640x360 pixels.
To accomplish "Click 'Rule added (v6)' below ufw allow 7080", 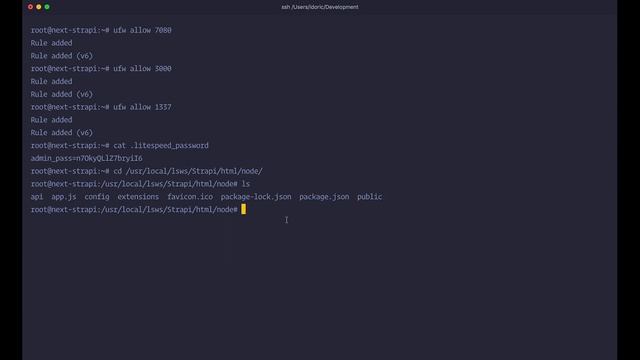I will pyautogui.click(x=62, y=56).
